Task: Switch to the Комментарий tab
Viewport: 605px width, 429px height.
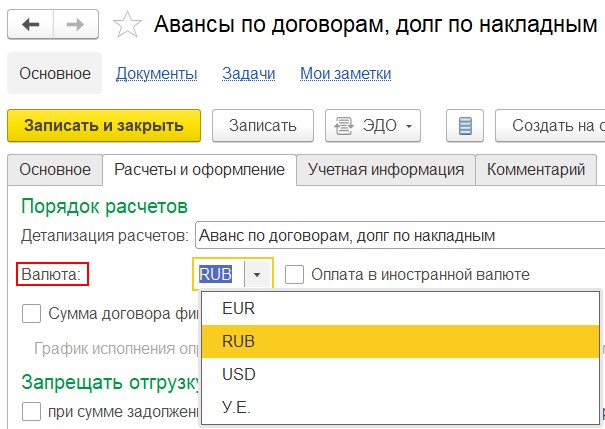Action: (x=536, y=169)
